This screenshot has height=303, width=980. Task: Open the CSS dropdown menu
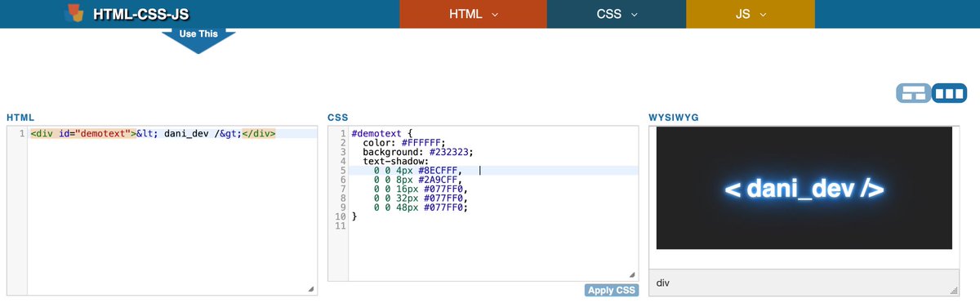point(617,14)
